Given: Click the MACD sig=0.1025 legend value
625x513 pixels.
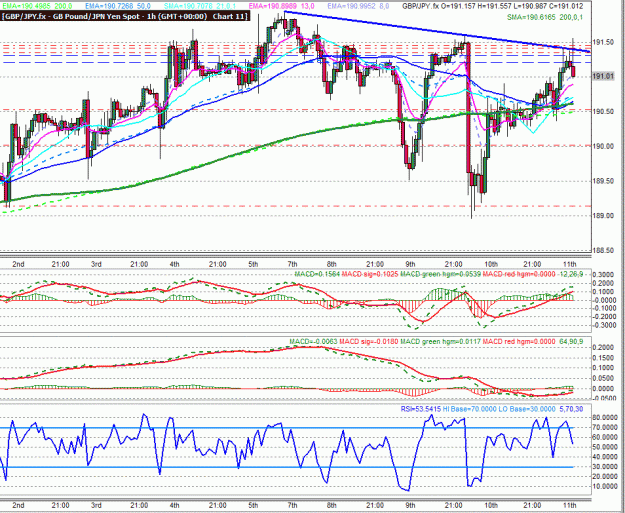Looking at the screenshot, I should pos(370,274).
